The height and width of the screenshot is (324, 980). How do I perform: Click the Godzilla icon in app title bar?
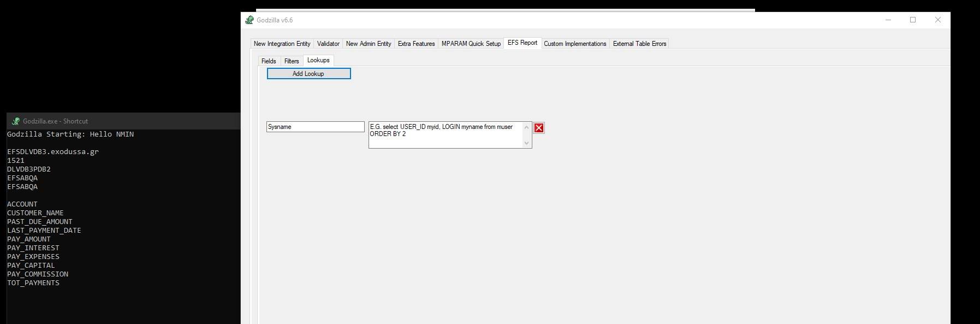point(250,20)
